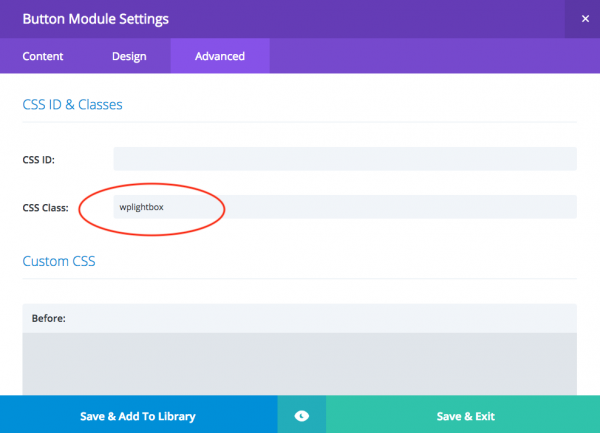
Task: Click the eye preview icon
Action: pos(302,415)
